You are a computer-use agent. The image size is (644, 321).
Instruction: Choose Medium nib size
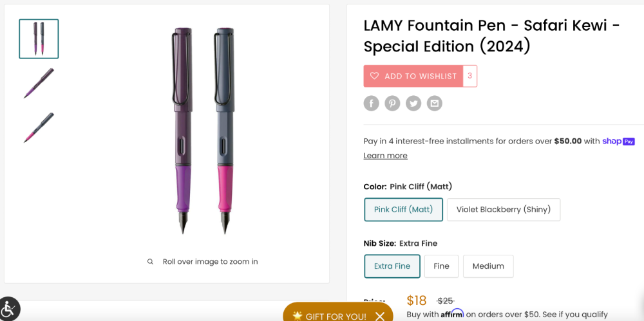(x=488, y=266)
